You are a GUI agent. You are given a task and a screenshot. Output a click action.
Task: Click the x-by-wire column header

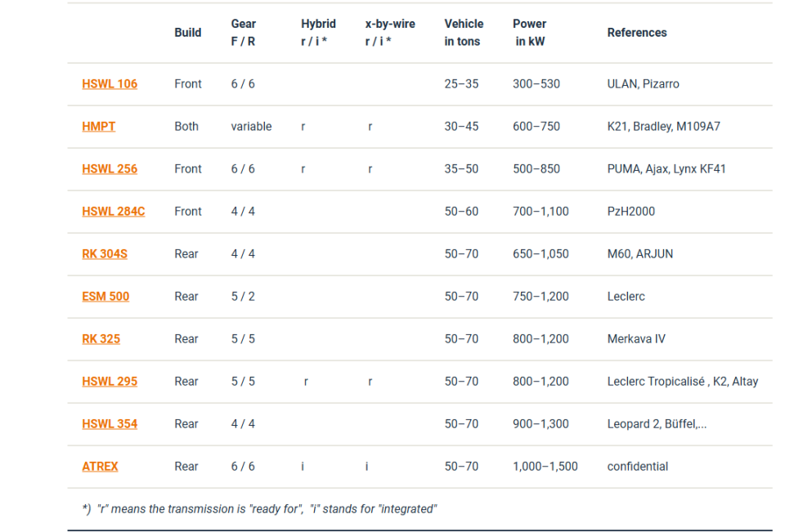click(x=390, y=33)
